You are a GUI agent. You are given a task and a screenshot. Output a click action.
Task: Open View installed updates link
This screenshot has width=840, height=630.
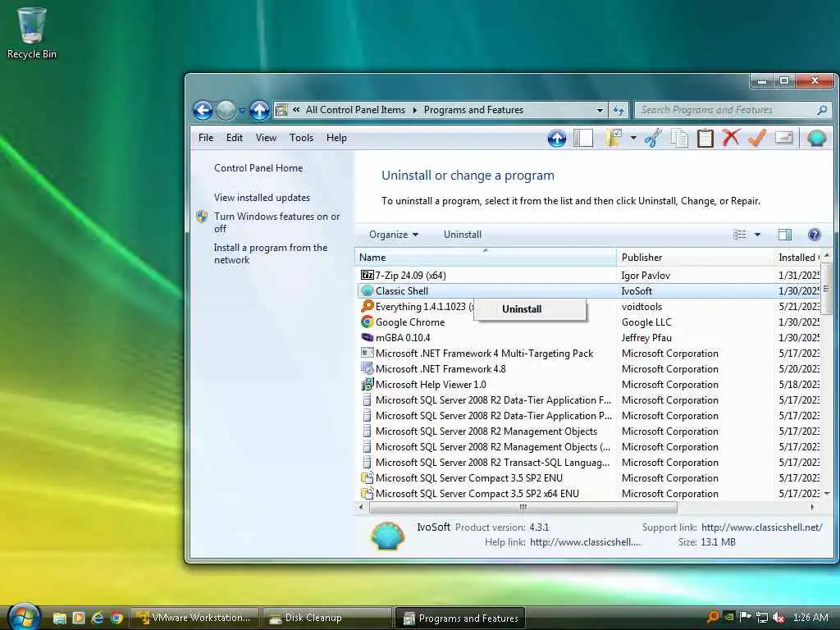pos(262,198)
